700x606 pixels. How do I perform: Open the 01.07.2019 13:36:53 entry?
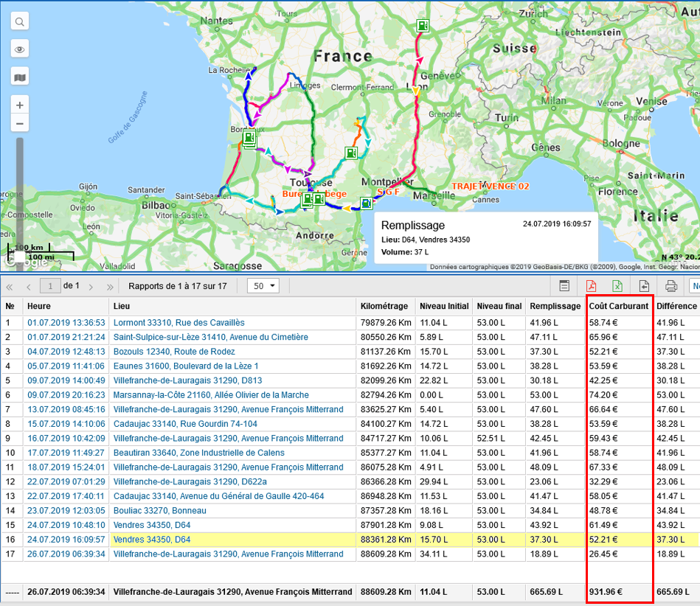66,323
